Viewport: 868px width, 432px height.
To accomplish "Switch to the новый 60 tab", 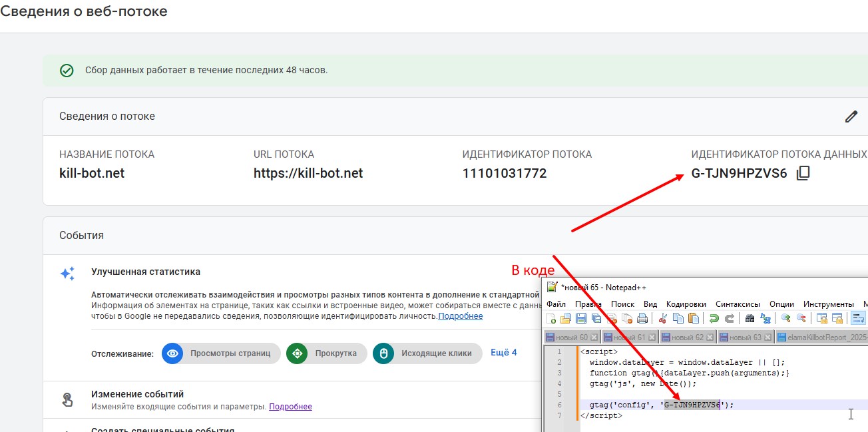I will pyautogui.click(x=572, y=337).
